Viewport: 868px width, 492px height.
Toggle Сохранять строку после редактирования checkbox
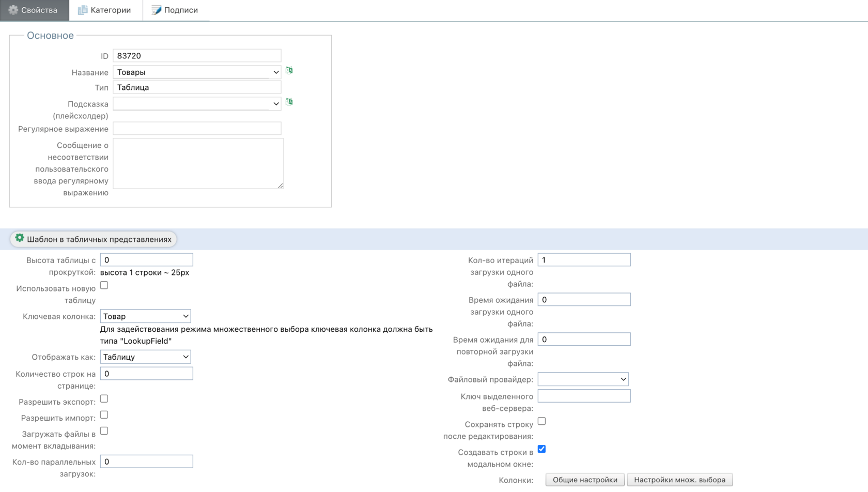coord(541,421)
